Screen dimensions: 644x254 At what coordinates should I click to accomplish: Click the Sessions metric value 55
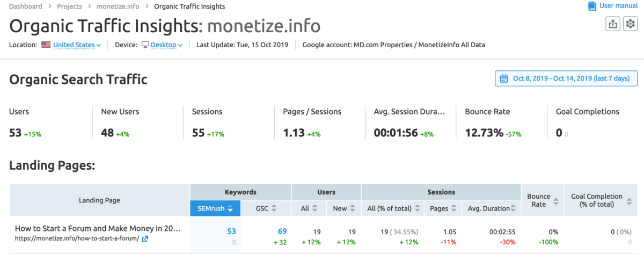pos(198,133)
